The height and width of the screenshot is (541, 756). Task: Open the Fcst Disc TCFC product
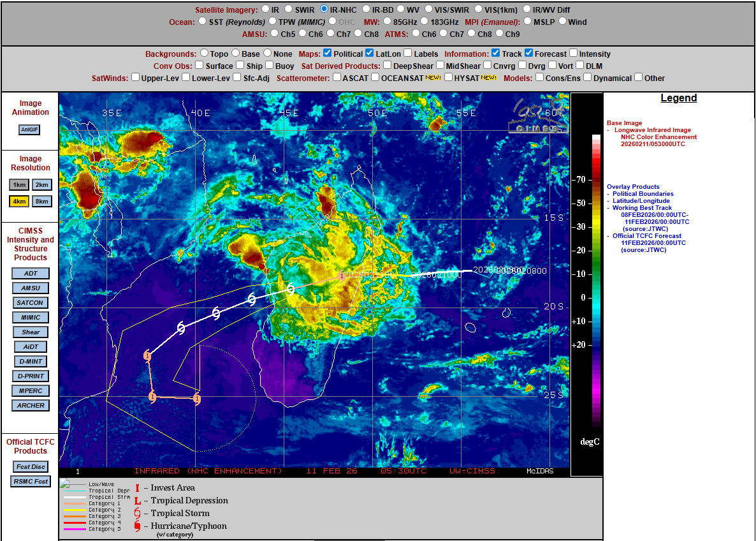pos(30,466)
